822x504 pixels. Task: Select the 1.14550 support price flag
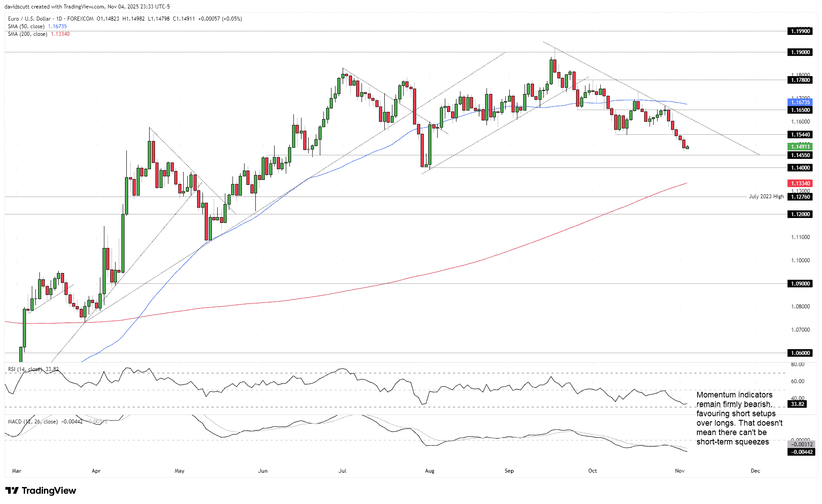[x=800, y=155]
